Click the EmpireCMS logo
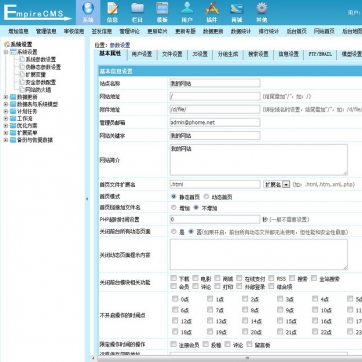 click(x=37, y=13)
